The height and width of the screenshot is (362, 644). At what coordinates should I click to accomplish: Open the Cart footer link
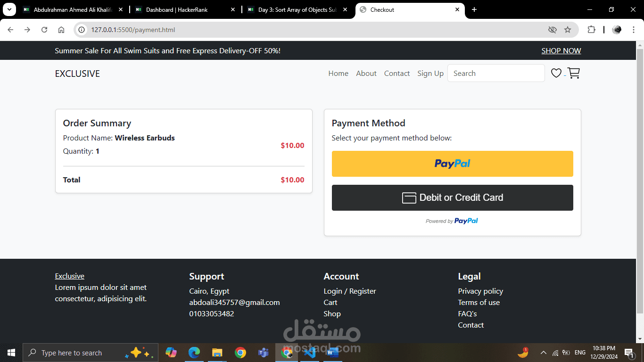[330, 302]
